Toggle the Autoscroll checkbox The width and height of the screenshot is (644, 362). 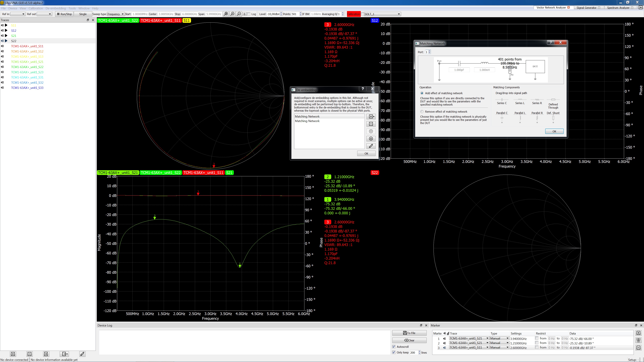pyautogui.click(x=394, y=347)
